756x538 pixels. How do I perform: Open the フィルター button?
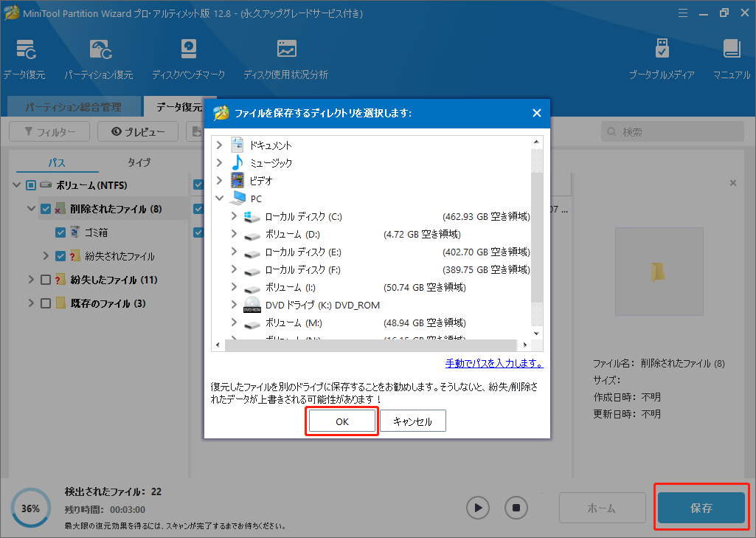49,131
